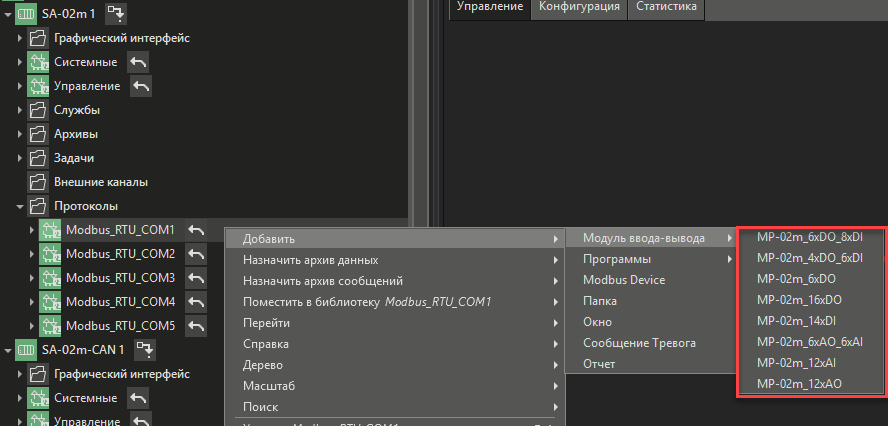Click the green module icon of Modbus_RTU_COM1
Screen dimensions: 888x426
[x=50, y=230]
